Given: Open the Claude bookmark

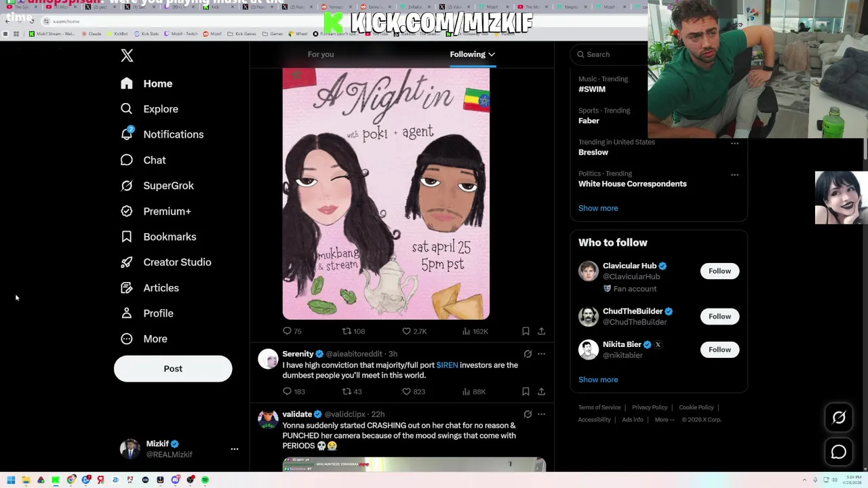Looking at the screenshot, I should 92,34.
